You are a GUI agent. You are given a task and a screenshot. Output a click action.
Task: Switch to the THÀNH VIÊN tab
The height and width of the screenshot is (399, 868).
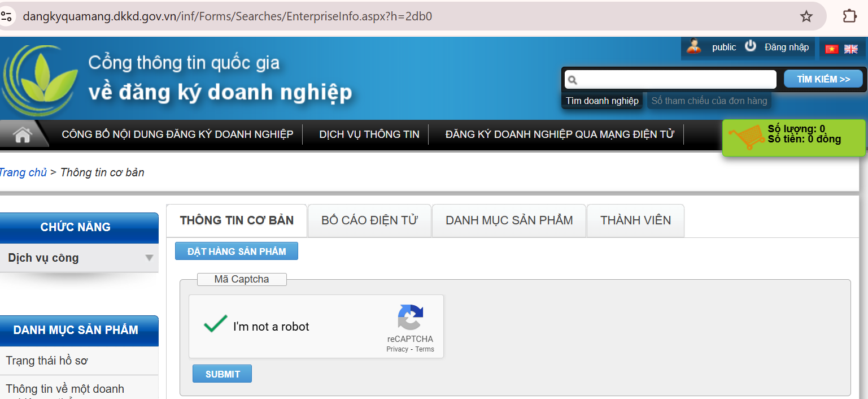[635, 220]
